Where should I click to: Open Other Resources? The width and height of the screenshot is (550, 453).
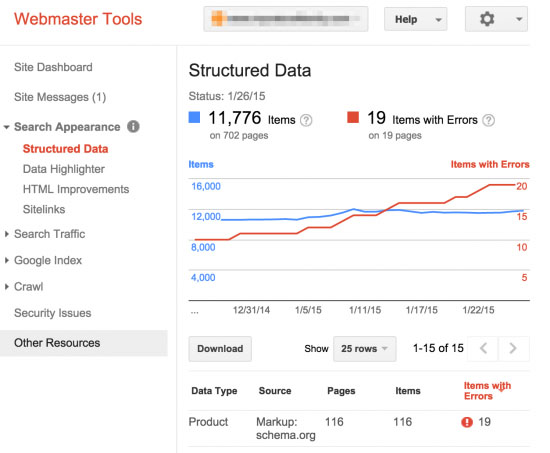(x=84, y=343)
